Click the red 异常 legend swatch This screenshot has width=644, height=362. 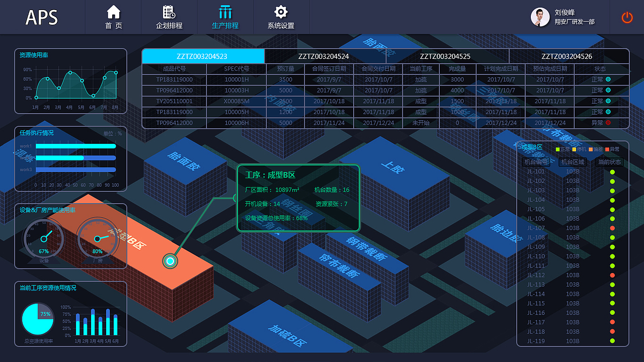click(x=607, y=149)
